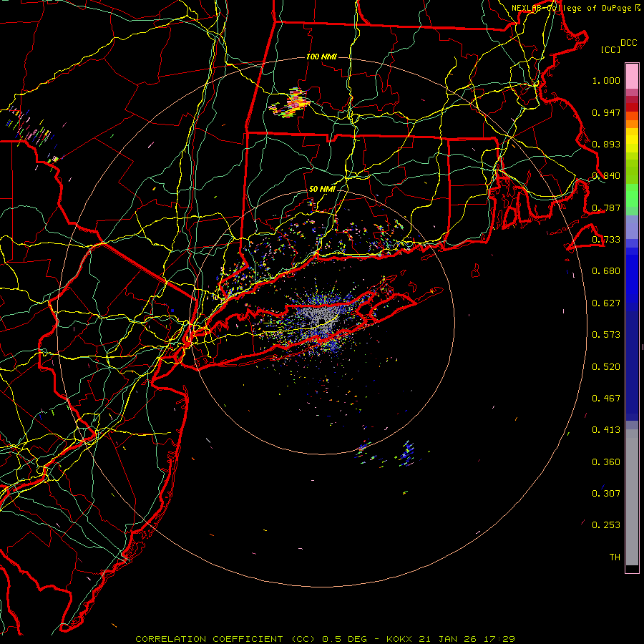Click the DCC product label
Viewport: 644px width, 644px height.
(x=628, y=42)
